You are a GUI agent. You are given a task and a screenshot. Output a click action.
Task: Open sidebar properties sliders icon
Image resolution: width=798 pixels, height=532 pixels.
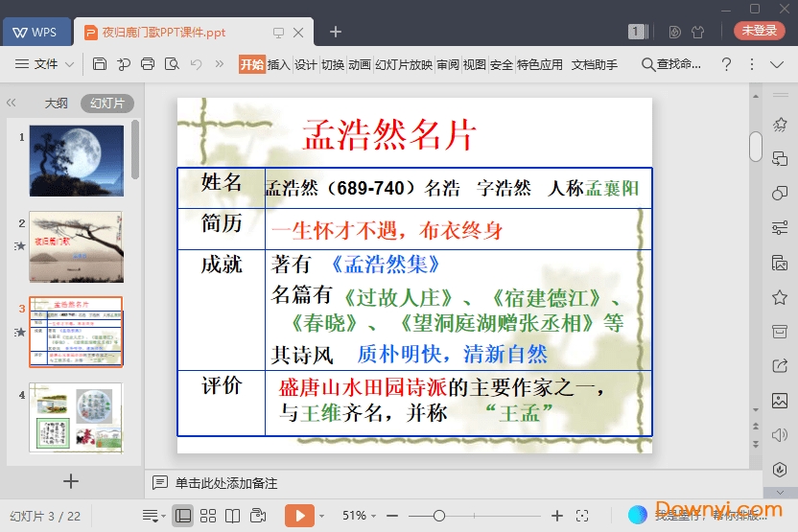coord(780,227)
